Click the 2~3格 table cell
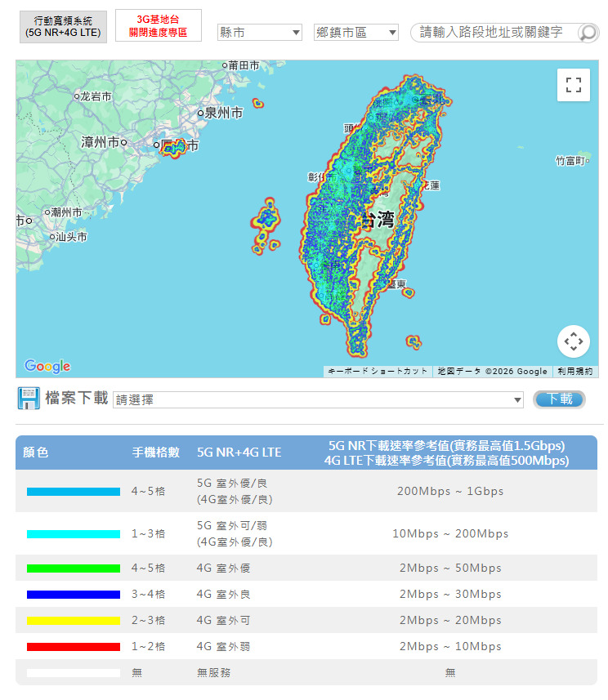 [x=148, y=620]
